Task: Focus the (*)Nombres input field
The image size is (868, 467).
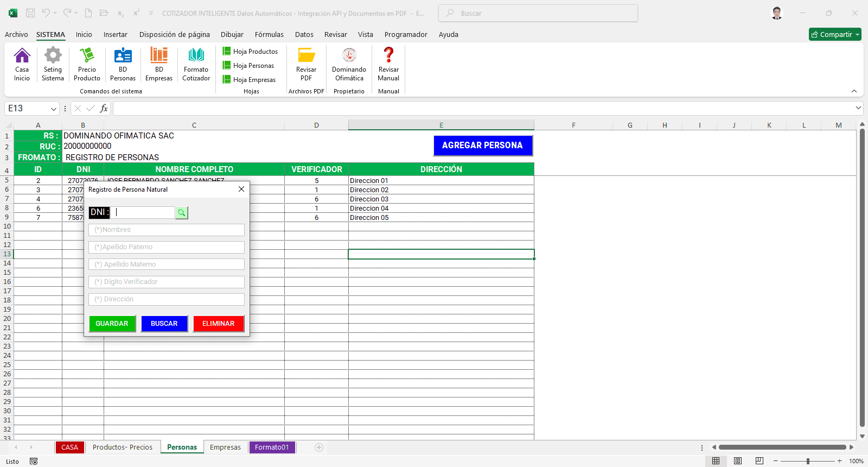Action: (167, 230)
